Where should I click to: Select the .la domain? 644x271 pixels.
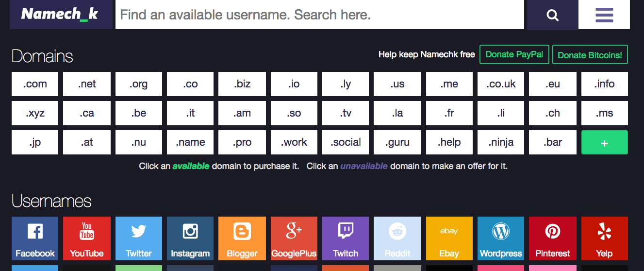tap(397, 113)
